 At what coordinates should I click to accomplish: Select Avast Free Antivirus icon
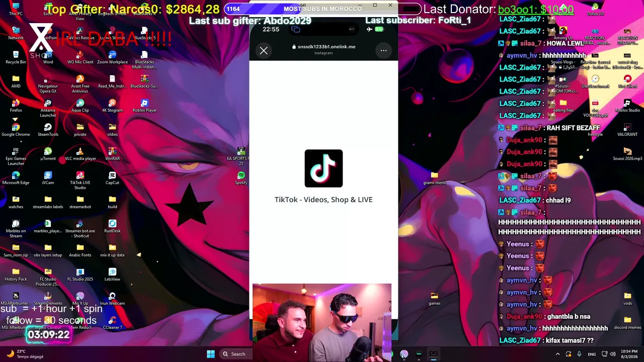tap(80, 83)
